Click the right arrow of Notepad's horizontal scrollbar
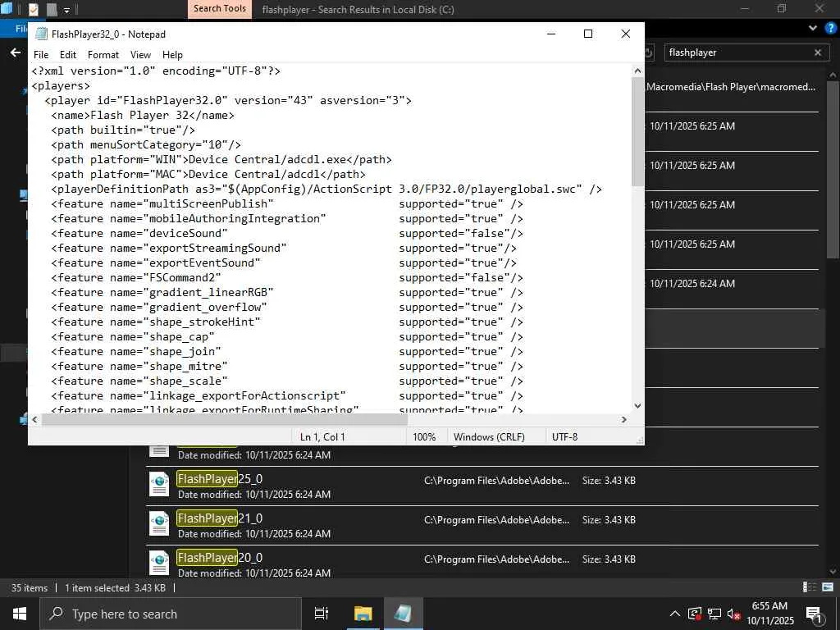 click(x=624, y=419)
